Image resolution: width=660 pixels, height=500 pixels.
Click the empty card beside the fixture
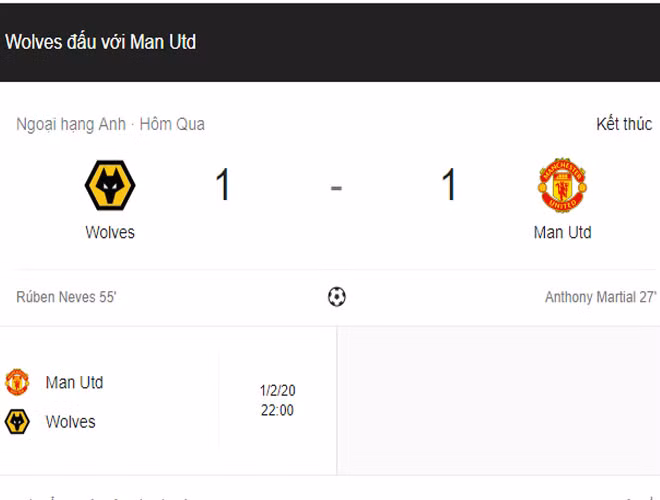pyautogui.click(x=498, y=400)
